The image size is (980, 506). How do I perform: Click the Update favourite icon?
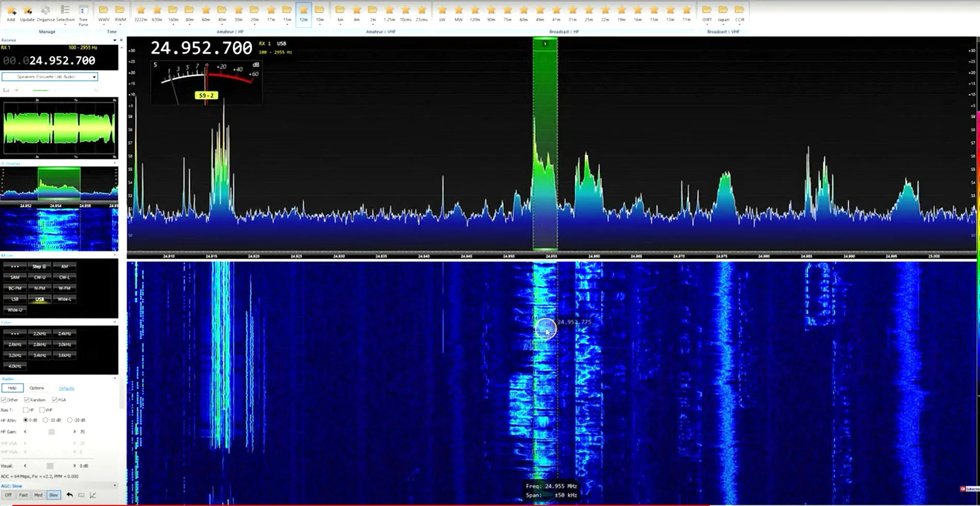27,10
